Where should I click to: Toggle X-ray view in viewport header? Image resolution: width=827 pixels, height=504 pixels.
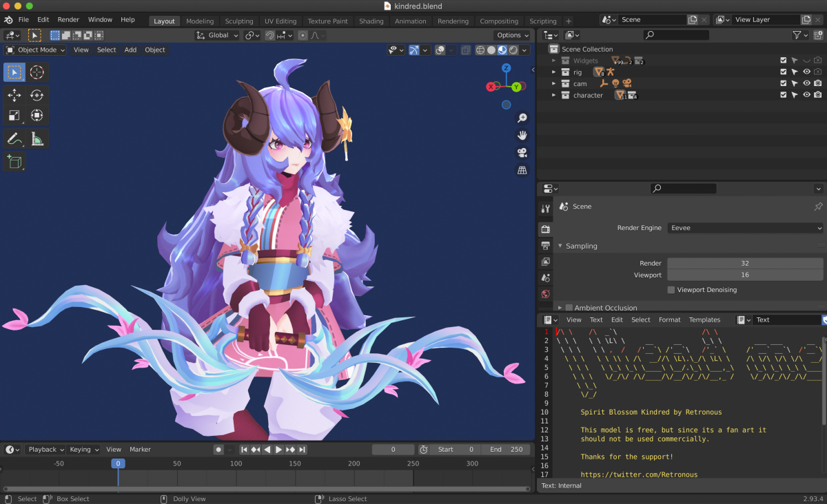tap(467, 50)
